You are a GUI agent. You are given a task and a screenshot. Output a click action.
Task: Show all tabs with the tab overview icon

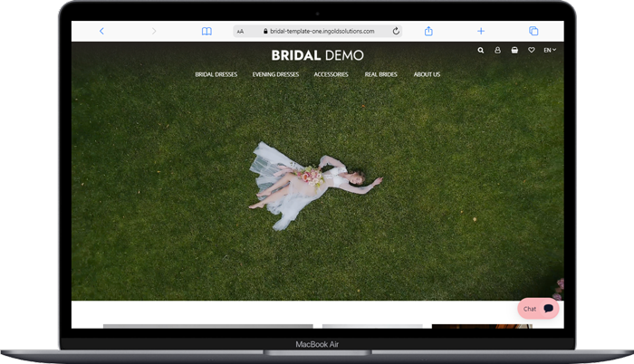533,31
